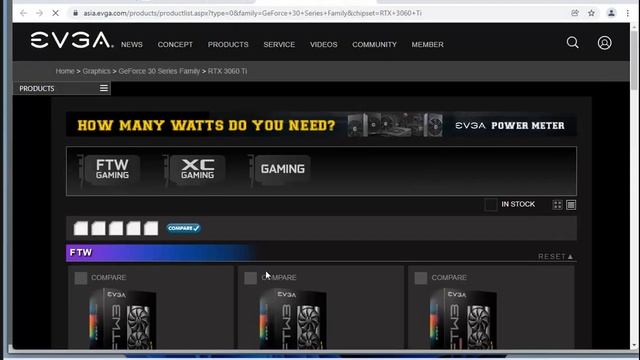Open the Chrome profile avatar icon
The height and width of the screenshot is (360, 640).
pyautogui.click(x=611, y=13)
